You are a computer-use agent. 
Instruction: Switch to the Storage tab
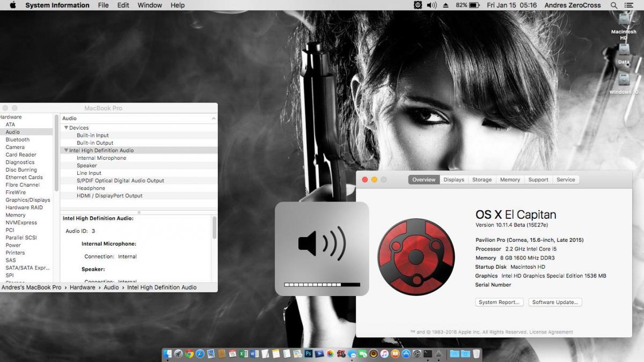[x=482, y=180]
